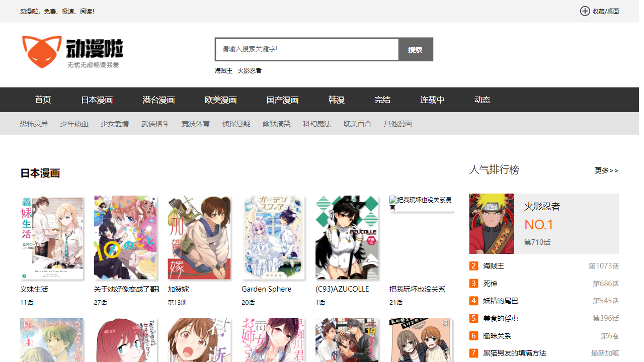644x362 pixels.
Task: Click 第396话 chapter text
Action: coord(606,318)
